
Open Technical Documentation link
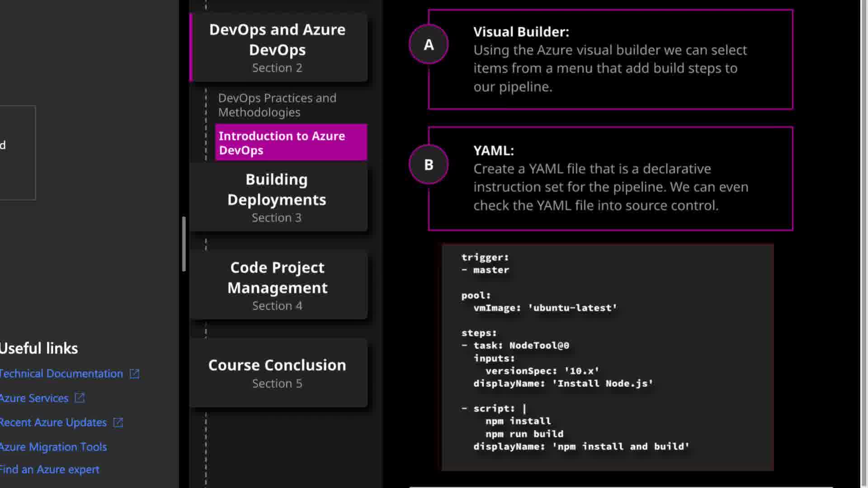tap(61, 374)
